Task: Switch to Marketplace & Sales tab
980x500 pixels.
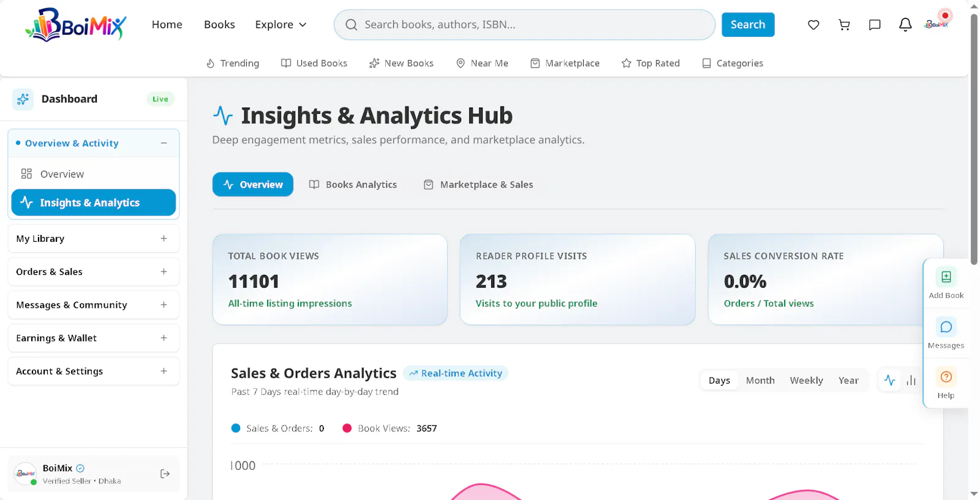Action: pyautogui.click(x=479, y=184)
